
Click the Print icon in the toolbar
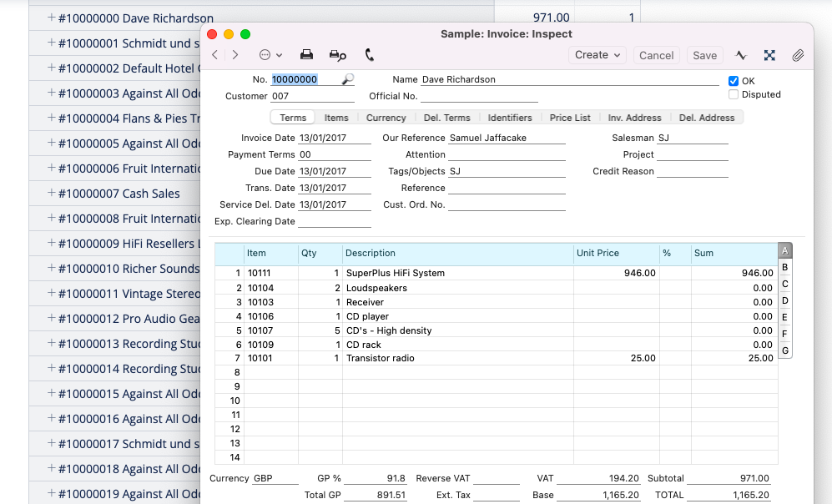[306, 53]
